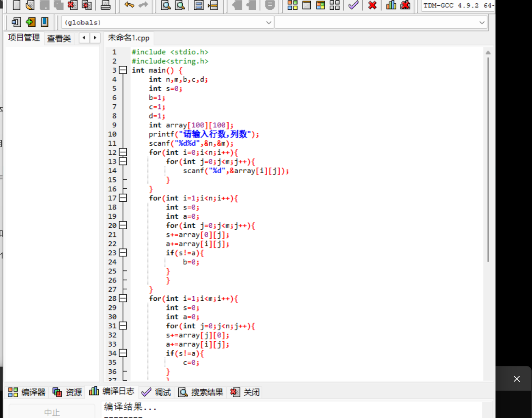Click the Close All files icon
Viewport: 532px width, 418px height.
point(87,5)
